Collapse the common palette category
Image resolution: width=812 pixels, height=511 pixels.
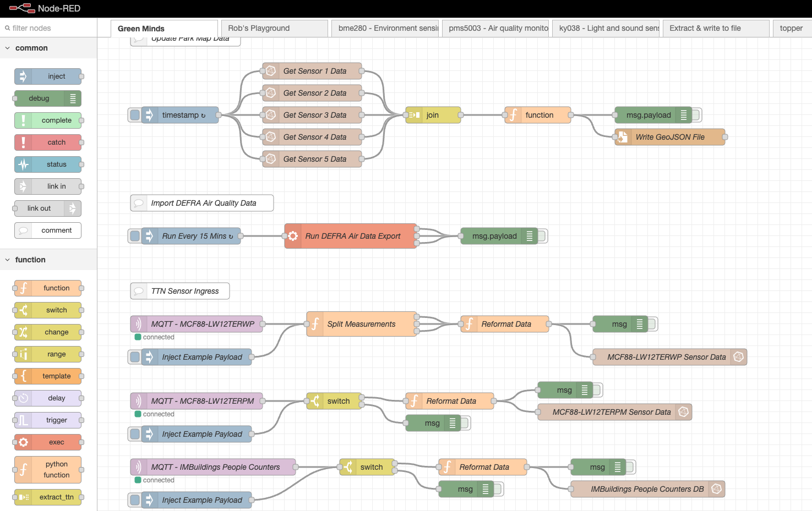pos(8,48)
